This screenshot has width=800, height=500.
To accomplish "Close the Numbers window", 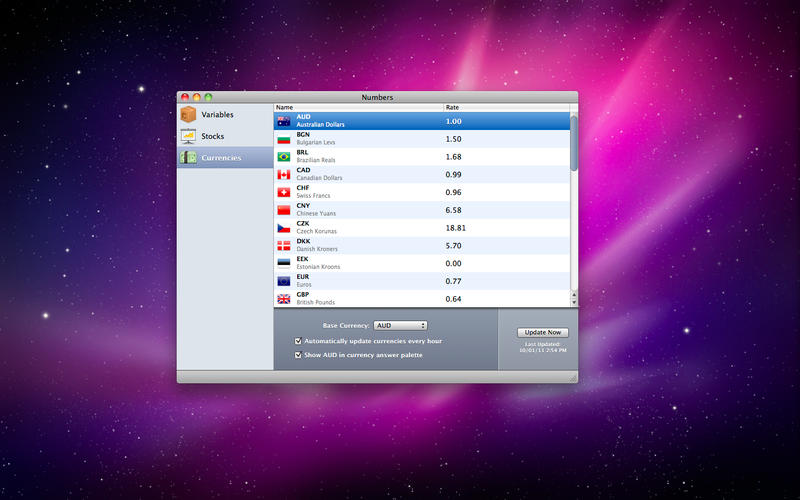I will point(185,97).
